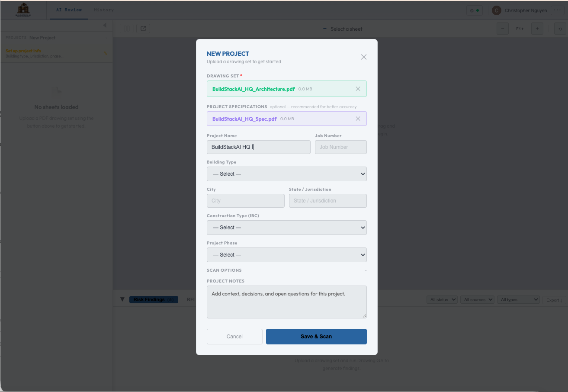The image size is (568, 392).
Task: Collapse the left sidebar with arrow icon
Action: [x=104, y=26]
